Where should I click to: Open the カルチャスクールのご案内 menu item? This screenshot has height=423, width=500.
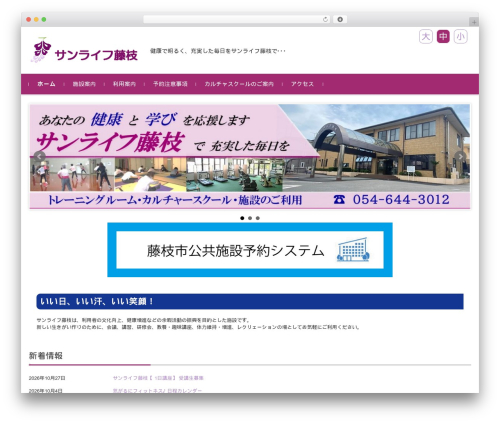[x=239, y=84]
